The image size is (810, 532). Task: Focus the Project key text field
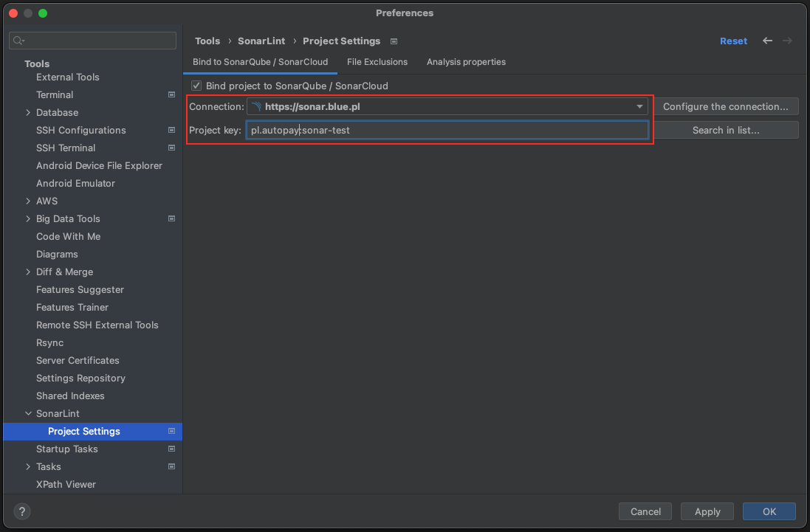click(x=447, y=131)
